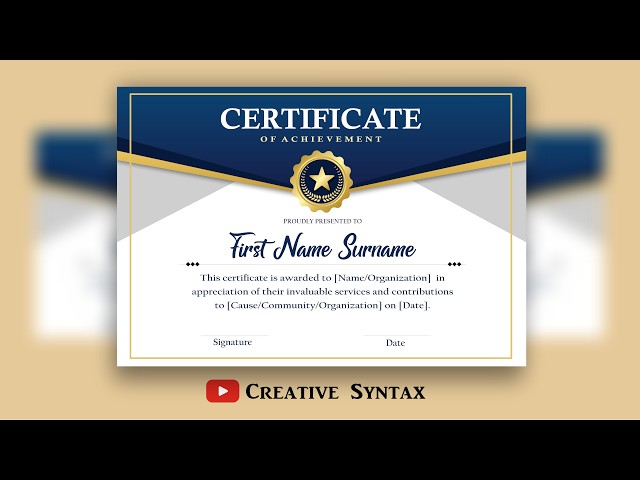The width and height of the screenshot is (640, 480).
Task: Click the 'Creative Syntax' channel text
Action: (335, 392)
